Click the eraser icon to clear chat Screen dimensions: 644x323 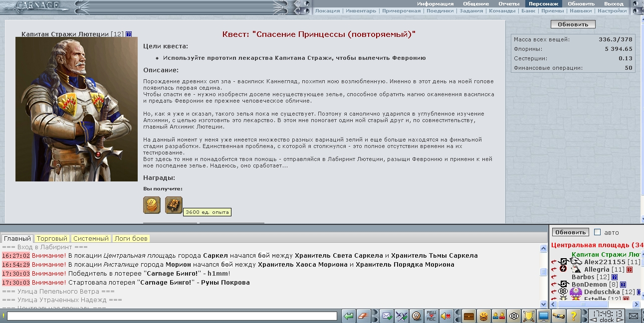point(363,316)
